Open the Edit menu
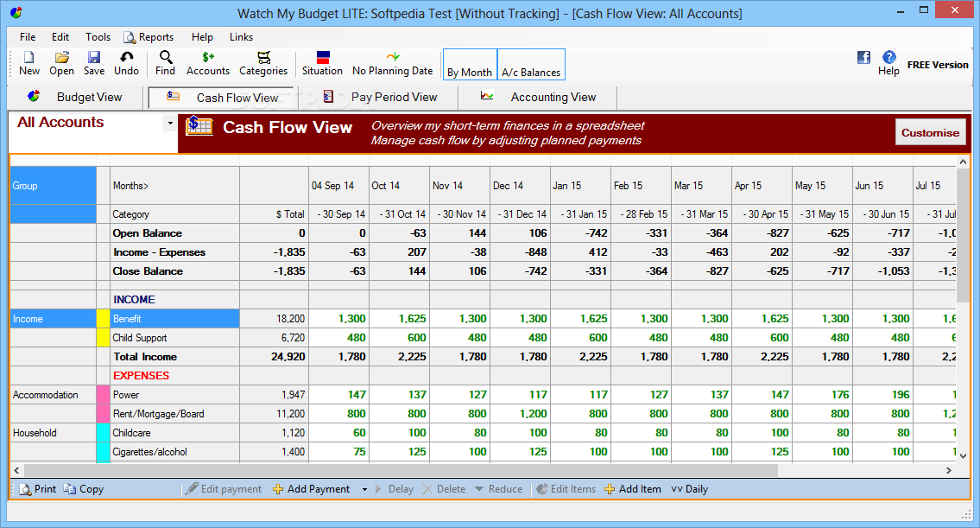This screenshot has width=980, height=528. tap(60, 37)
